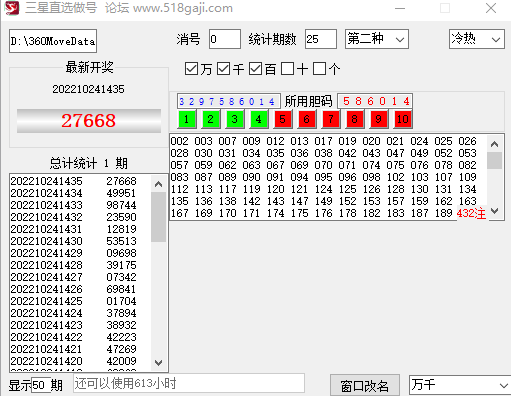Click number 189 in the result list
Screen dimensions: 511x396
coord(444,213)
